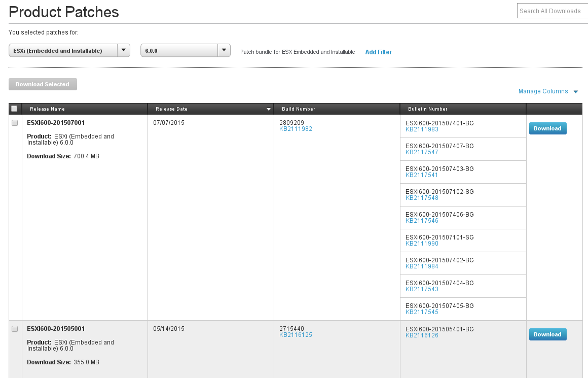
Task: Click the Download Selected button
Action: [x=43, y=84]
